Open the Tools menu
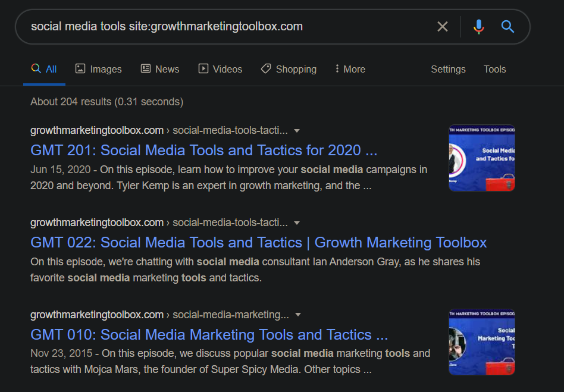 click(494, 69)
